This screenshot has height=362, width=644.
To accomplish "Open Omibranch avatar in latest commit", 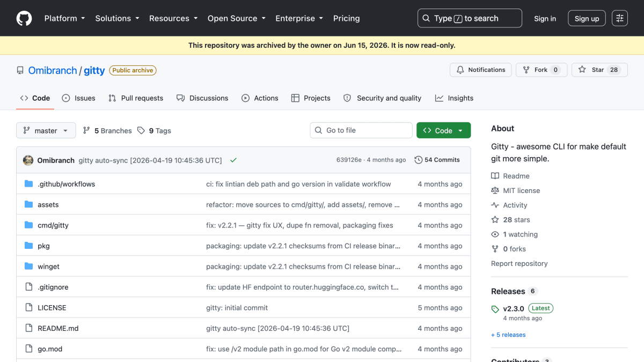I will [28, 160].
